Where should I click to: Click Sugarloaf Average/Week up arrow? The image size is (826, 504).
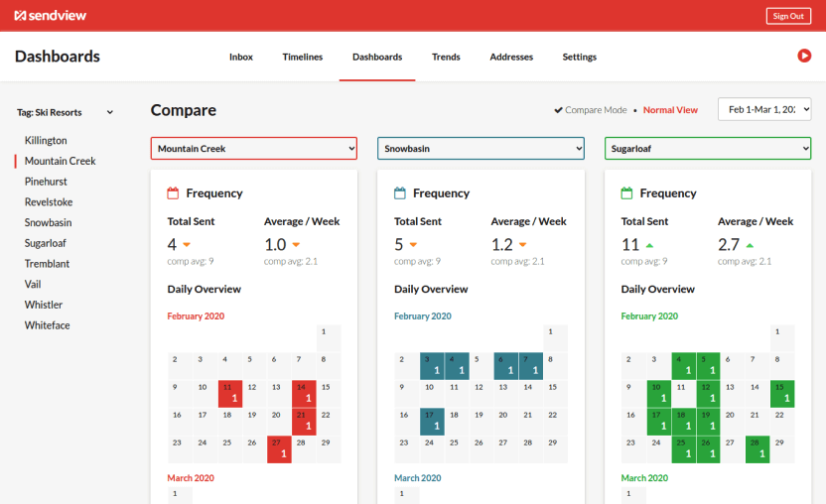tap(750, 245)
